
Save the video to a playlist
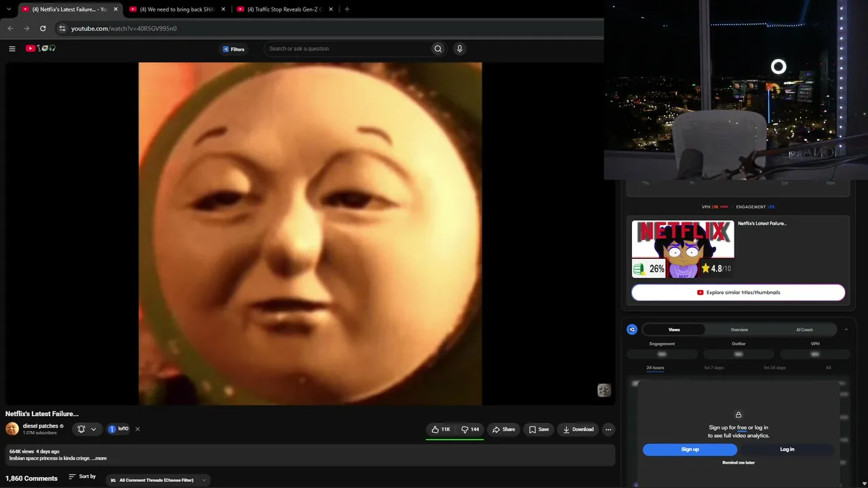click(x=539, y=429)
